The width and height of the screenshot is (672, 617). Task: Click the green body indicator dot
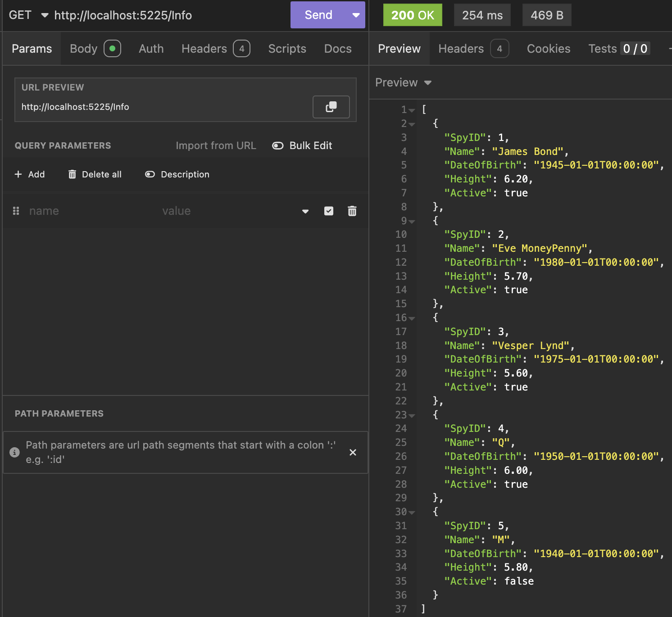tap(113, 48)
